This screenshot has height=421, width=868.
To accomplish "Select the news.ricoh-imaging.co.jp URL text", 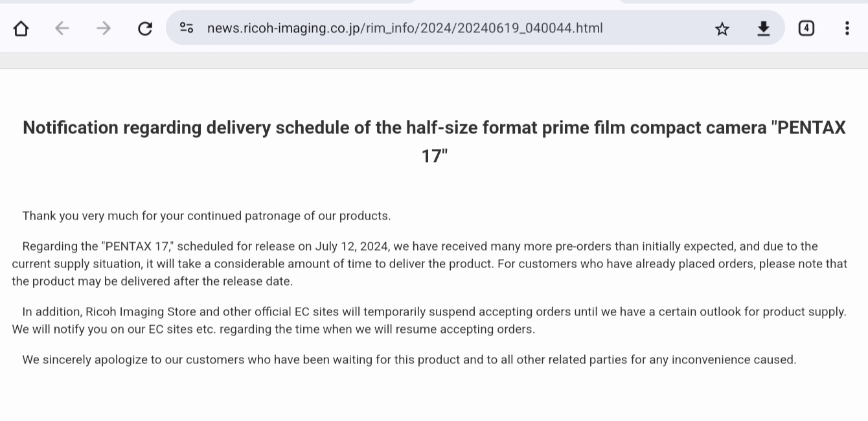I will click(405, 28).
